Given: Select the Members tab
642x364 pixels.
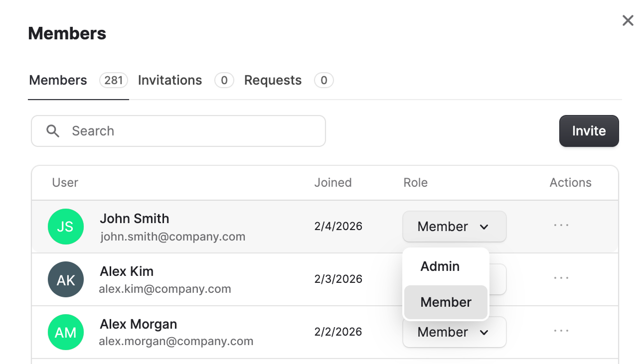Looking at the screenshot, I should point(58,80).
